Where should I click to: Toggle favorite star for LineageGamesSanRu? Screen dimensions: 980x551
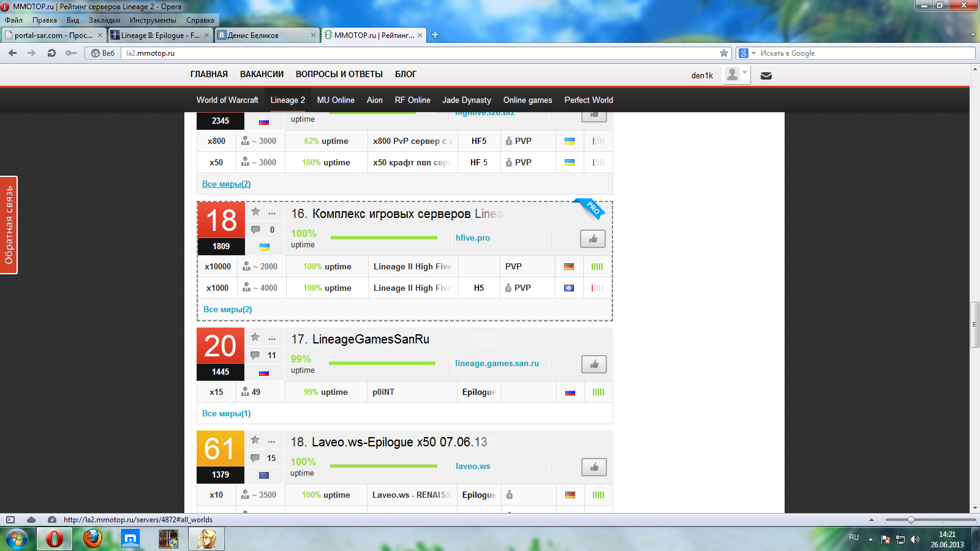[x=255, y=337]
